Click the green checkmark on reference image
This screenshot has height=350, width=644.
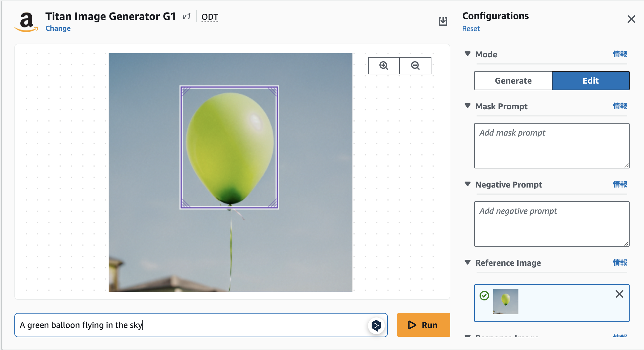pos(484,296)
